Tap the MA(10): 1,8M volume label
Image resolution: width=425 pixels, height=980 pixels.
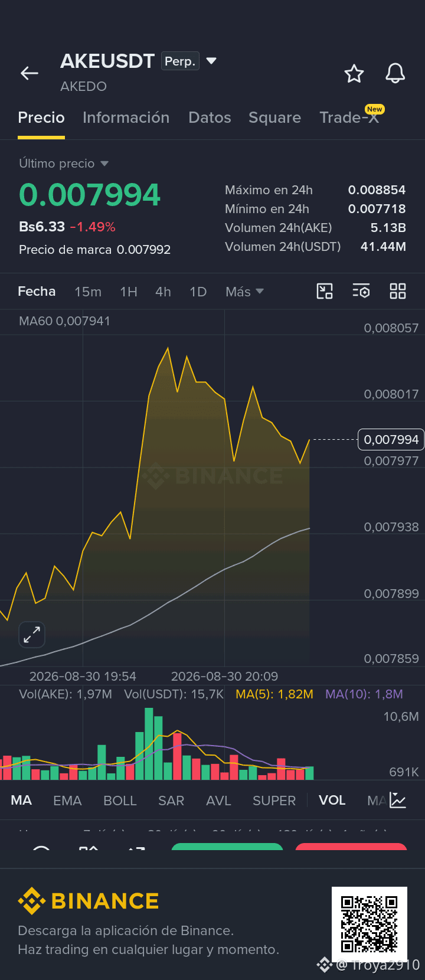tap(364, 694)
